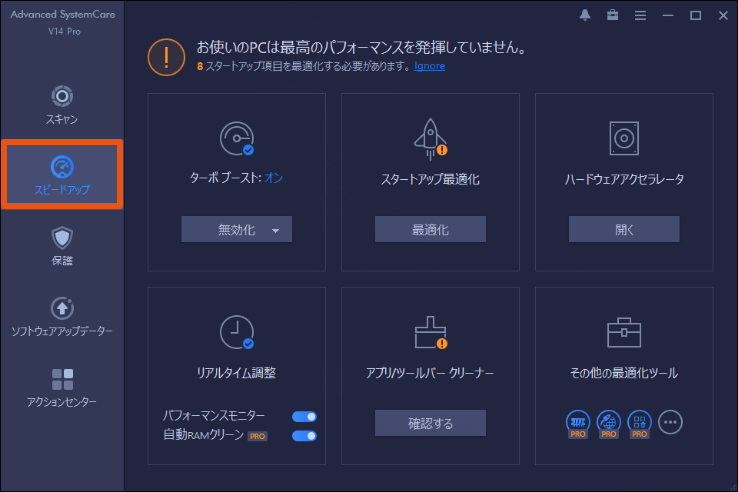The image size is (738, 492).
Task: Select the スピードアップ sidebar tab
Action: pos(62,175)
